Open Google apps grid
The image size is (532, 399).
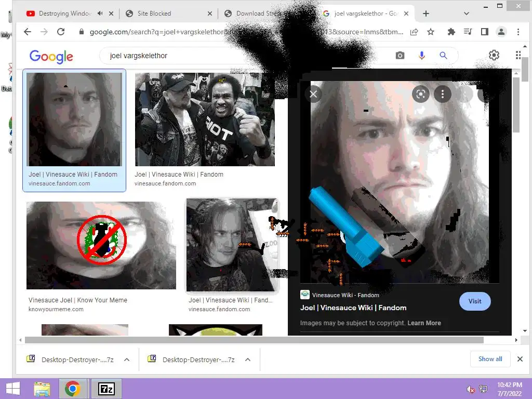[x=518, y=55]
